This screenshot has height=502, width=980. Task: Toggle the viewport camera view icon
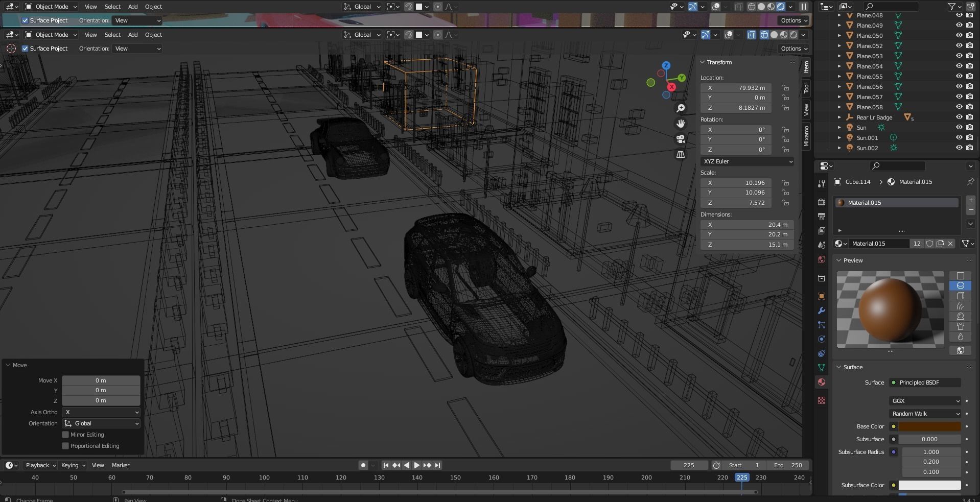click(681, 138)
